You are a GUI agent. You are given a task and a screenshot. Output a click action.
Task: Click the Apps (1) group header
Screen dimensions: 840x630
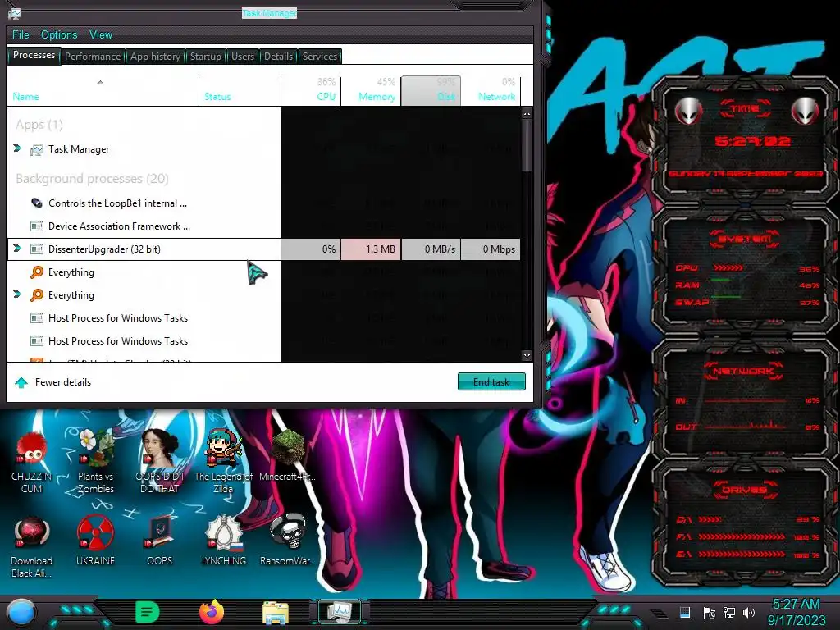[x=39, y=125]
